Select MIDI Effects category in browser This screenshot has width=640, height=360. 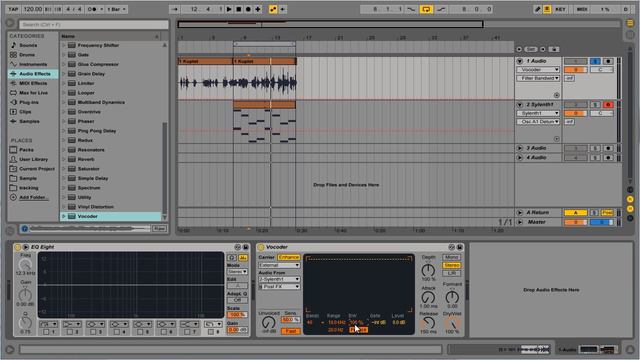pyautogui.click(x=33, y=83)
